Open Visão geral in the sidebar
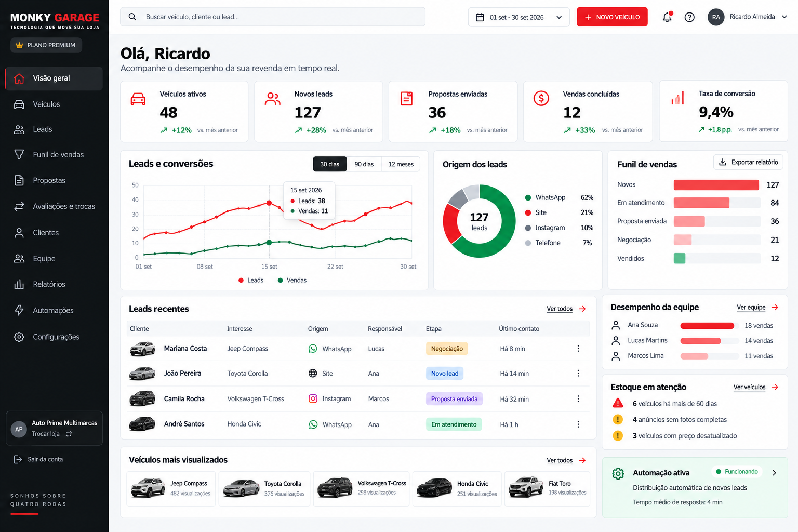798x532 pixels. (54, 78)
